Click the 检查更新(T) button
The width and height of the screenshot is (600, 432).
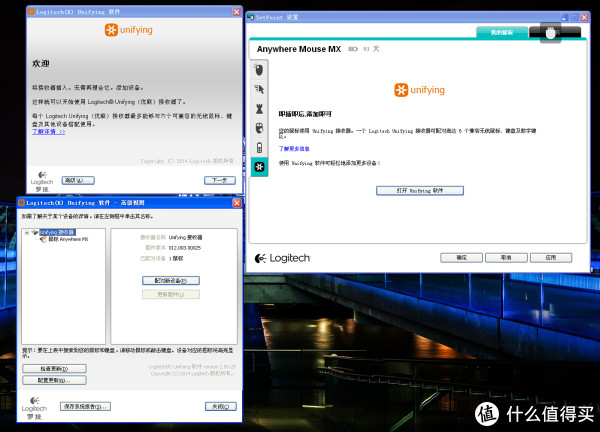tap(54, 368)
